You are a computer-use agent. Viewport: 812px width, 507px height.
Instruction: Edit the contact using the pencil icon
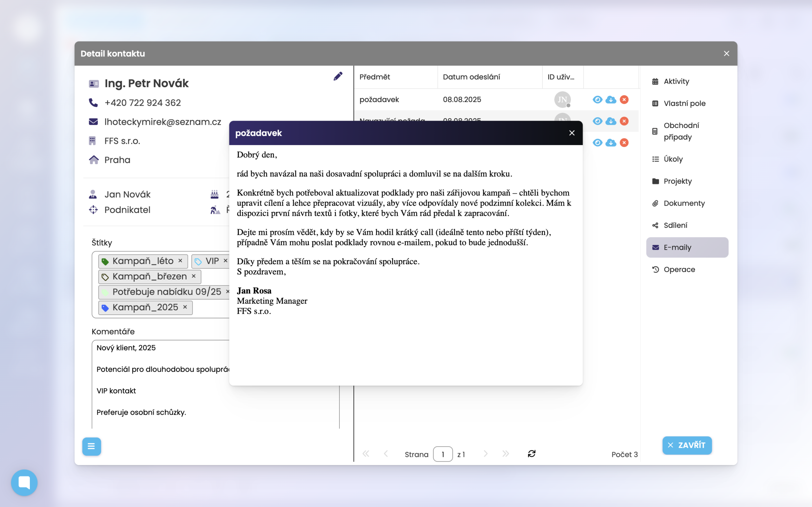(x=338, y=76)
